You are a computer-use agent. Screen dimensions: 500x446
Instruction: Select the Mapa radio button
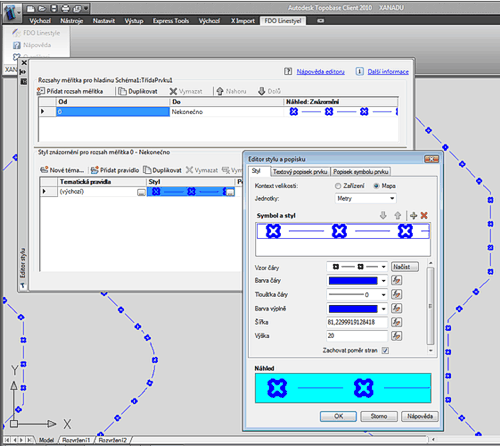[x=376, y=186]
